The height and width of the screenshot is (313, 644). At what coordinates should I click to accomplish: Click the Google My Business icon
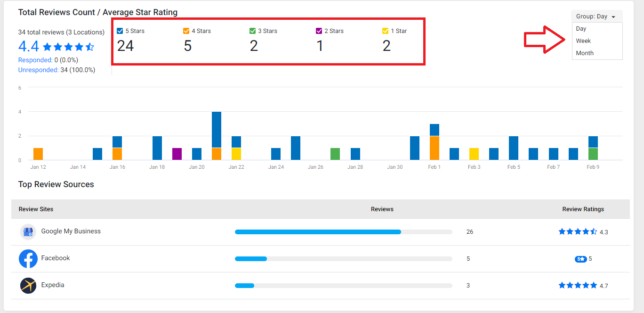click(x=28, y=232)
